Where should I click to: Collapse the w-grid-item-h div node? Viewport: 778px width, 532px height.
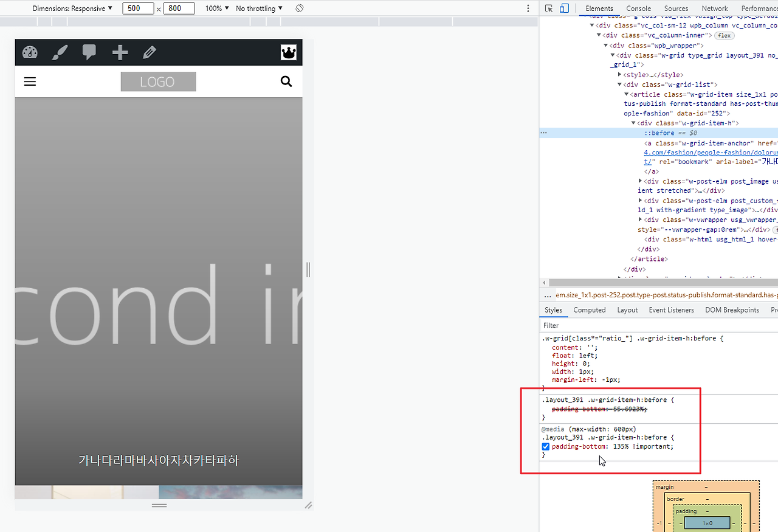[x=633, y=123]
